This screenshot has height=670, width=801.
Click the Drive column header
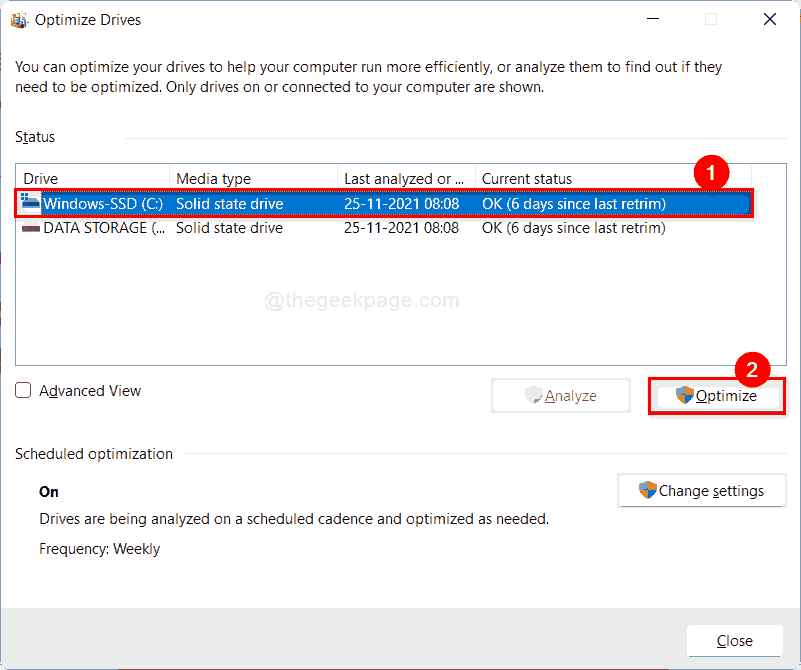tap(40, 177)
